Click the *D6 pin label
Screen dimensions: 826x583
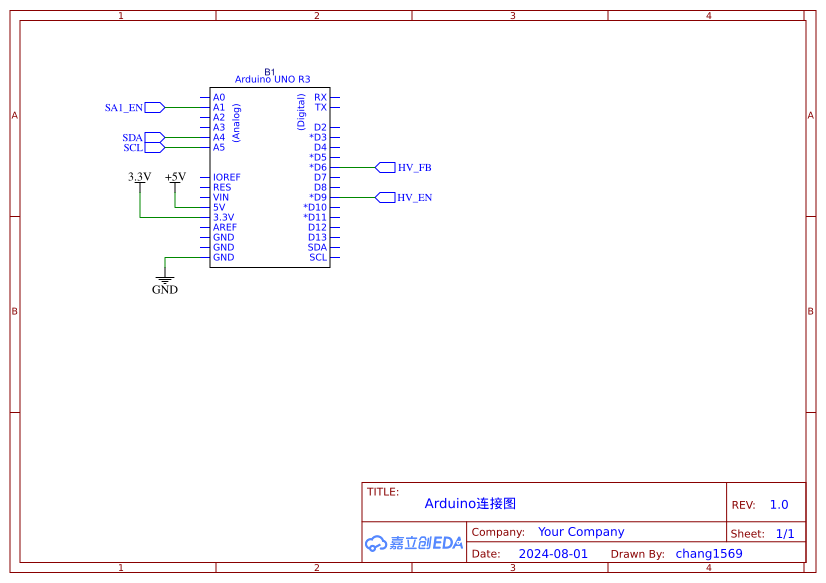(x=318, y=167)
